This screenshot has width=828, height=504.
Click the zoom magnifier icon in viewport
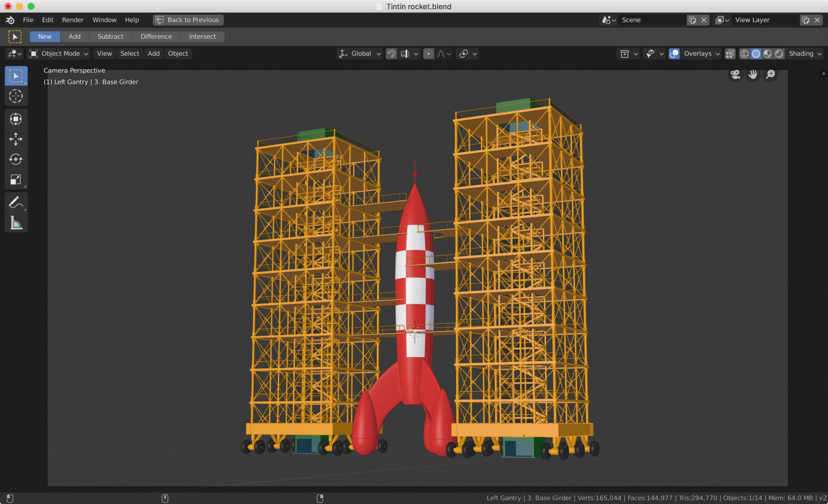pyautogui.click(x=771, y=75)
